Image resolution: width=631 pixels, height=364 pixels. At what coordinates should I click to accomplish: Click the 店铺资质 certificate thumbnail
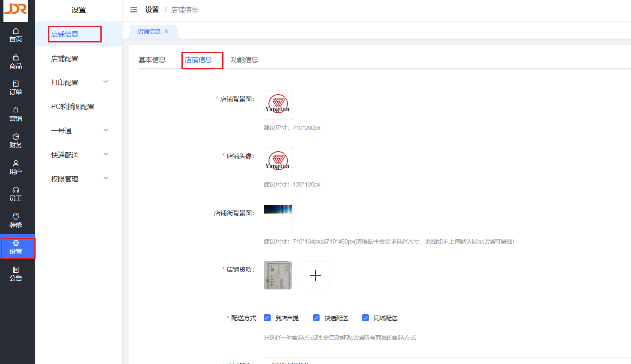(x=278, y=275)
